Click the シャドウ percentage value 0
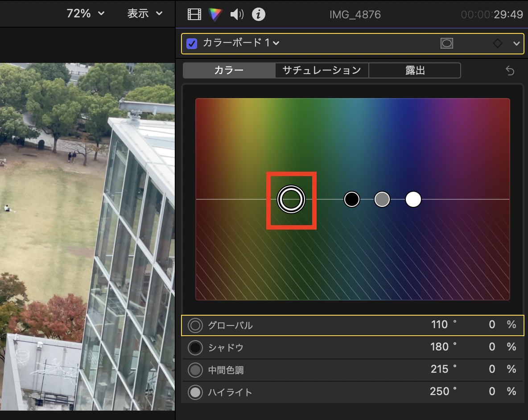 click(492, 347)
